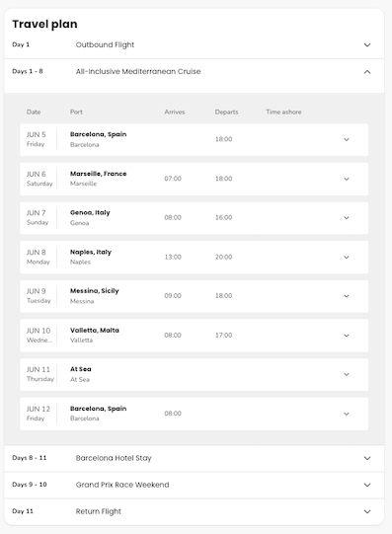Click the Valletta, Malta port name

click(x=95, y=331)
